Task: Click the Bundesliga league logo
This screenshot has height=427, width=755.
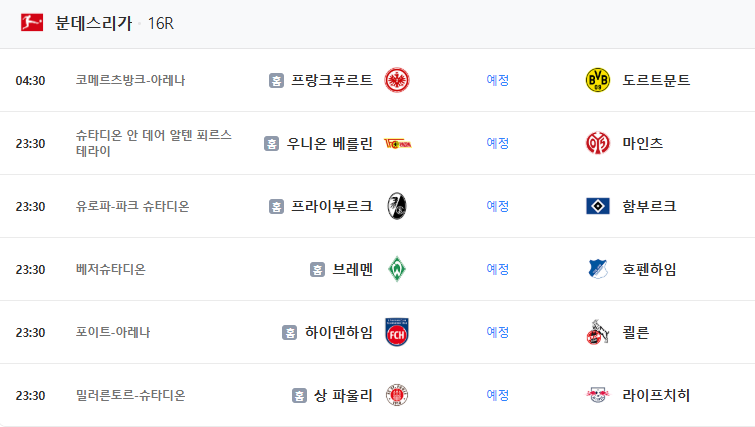Action: [x=29, y=24]
